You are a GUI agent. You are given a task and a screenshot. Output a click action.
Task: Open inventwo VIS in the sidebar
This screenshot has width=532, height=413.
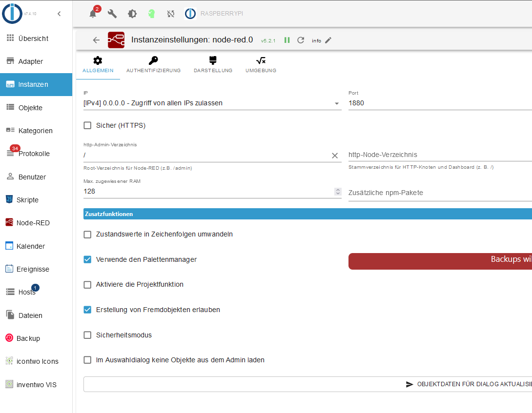click(36, 385)
